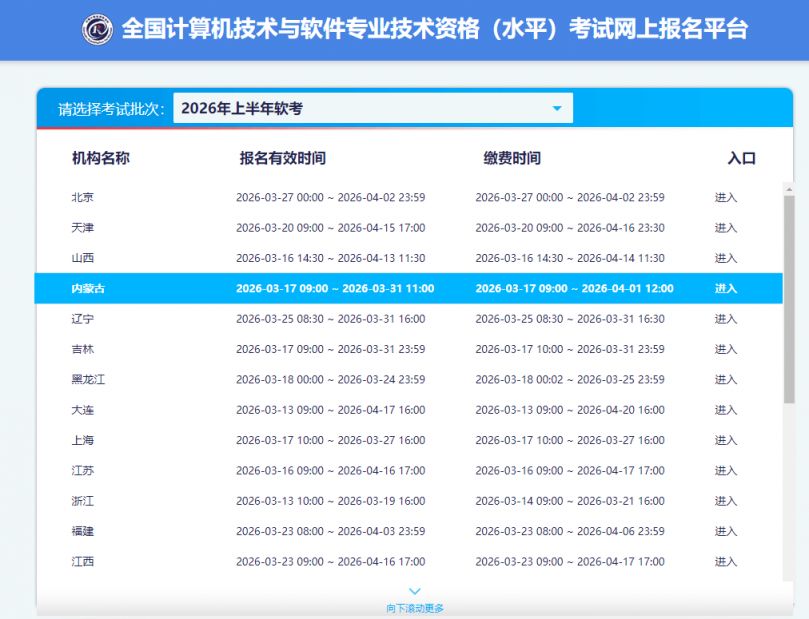
Task: Open the exam batch selection dropdown
Action: click(x=370, y=108)
